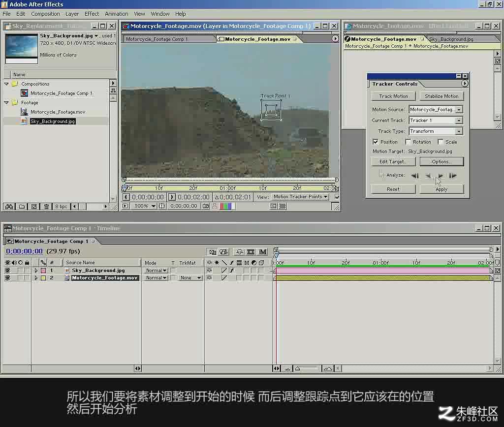Viewport: 504px width, 427px height.
Task: Toggle transparency grid checkerboard icon
Action: click(283, 206)
